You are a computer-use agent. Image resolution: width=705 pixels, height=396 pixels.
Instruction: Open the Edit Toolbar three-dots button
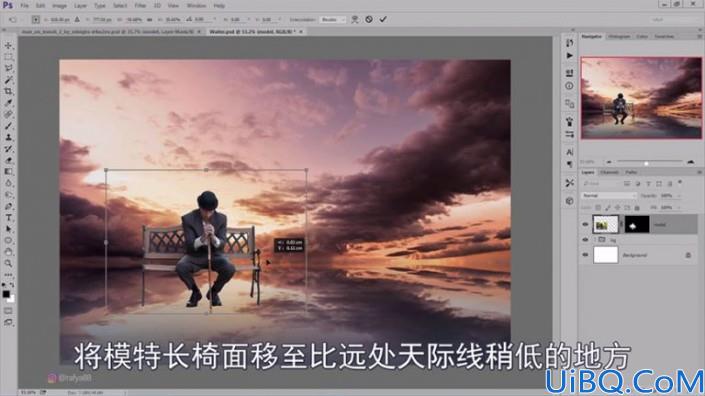9,275
